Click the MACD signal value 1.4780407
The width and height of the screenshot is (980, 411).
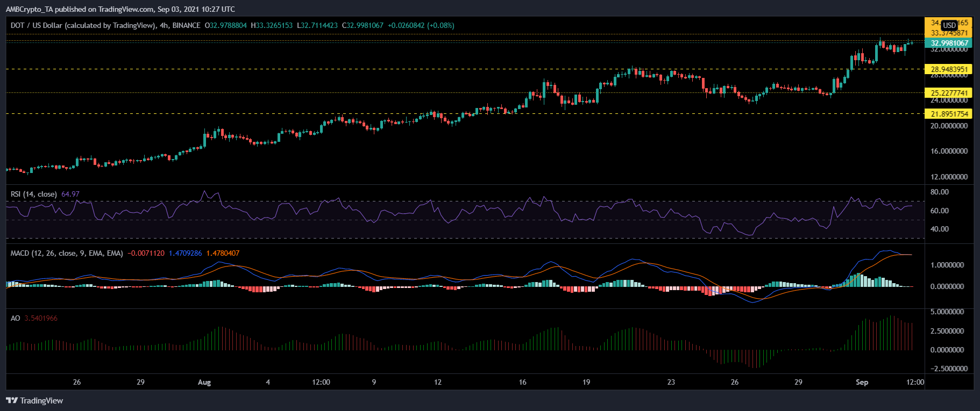pos(223,253)
